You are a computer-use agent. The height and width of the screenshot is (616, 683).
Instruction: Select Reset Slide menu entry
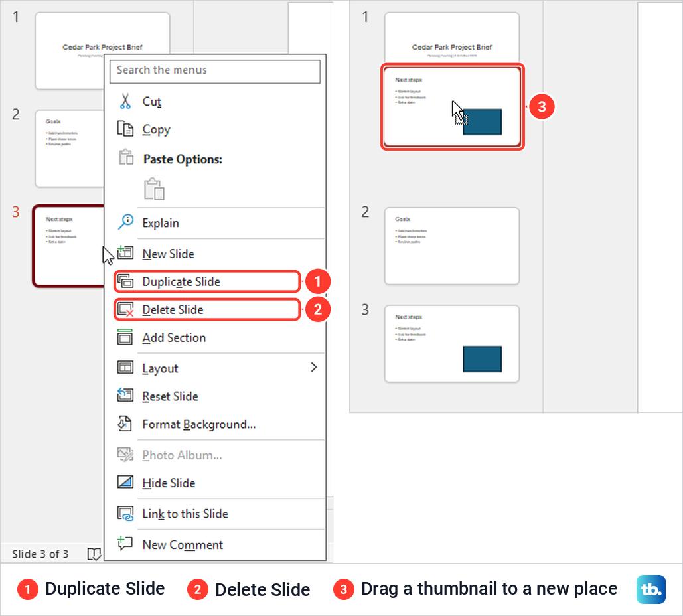[216, 396]
